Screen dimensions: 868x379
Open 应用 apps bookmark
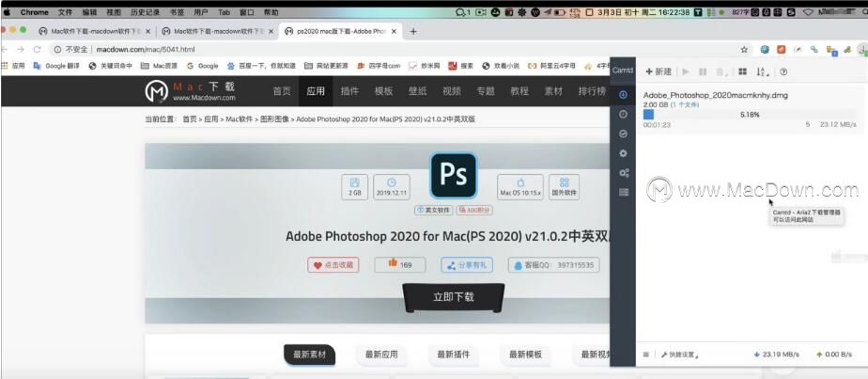coord(13,66)
